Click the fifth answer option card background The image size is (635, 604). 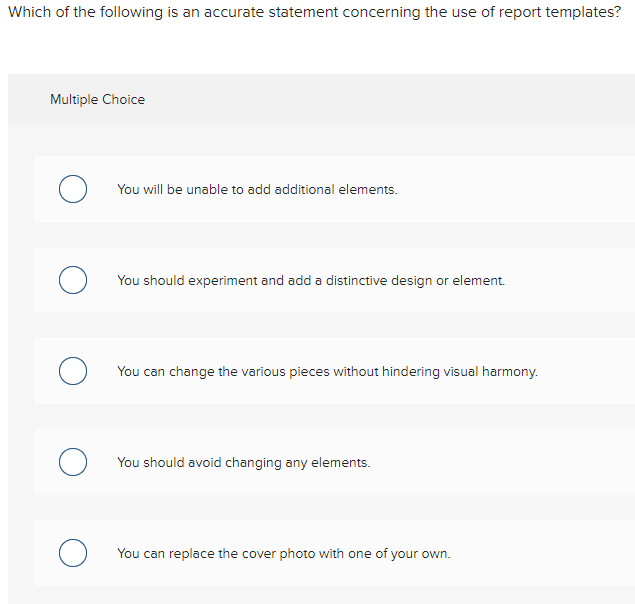pos(335,553)
